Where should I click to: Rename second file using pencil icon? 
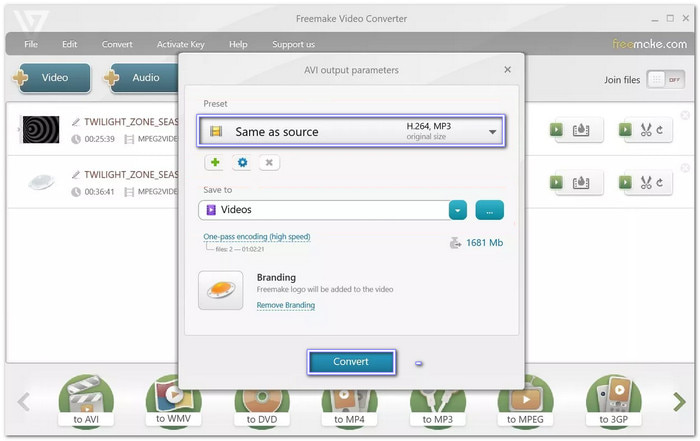pos(76,175)
